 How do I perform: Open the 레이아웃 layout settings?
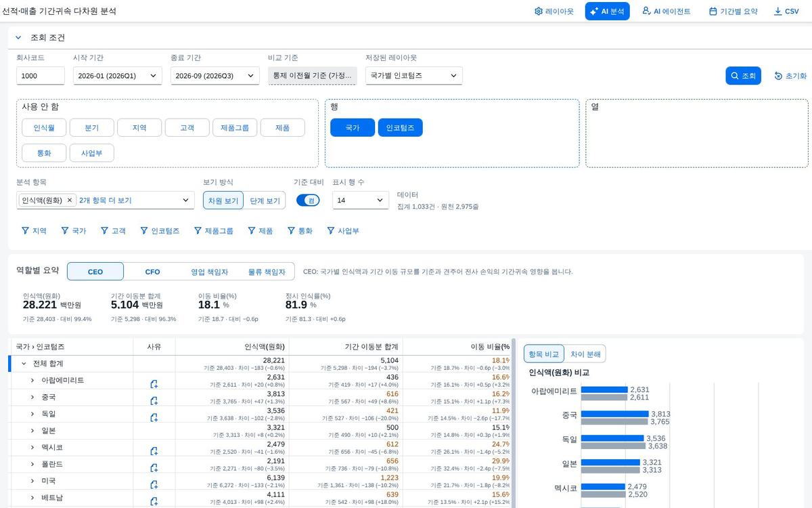tap(554, 12)
